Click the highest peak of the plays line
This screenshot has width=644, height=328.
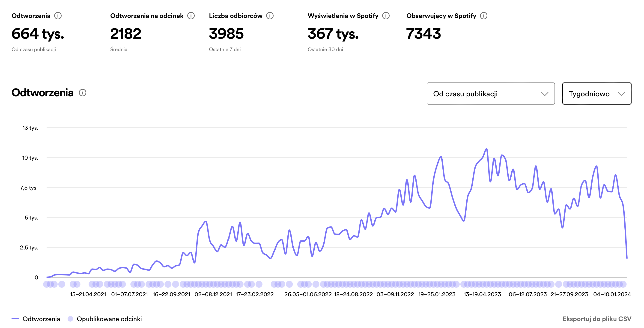pyautogui.click(x=486, y=149)
